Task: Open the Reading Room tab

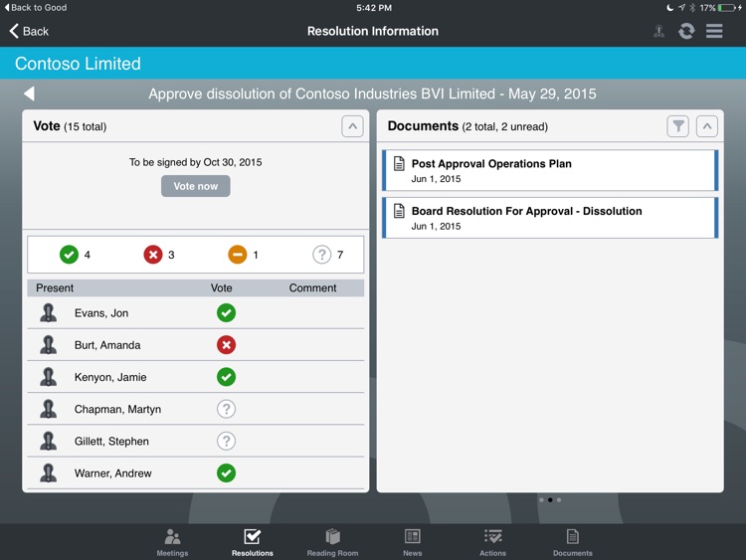Action: [332, 542]
